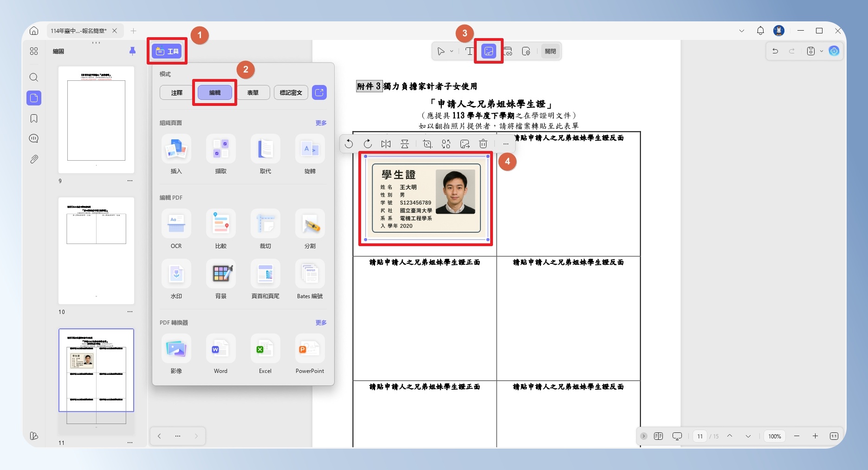Click 更多 link beside 組織頁面
The image size is (868, 470).
[321, 123]
